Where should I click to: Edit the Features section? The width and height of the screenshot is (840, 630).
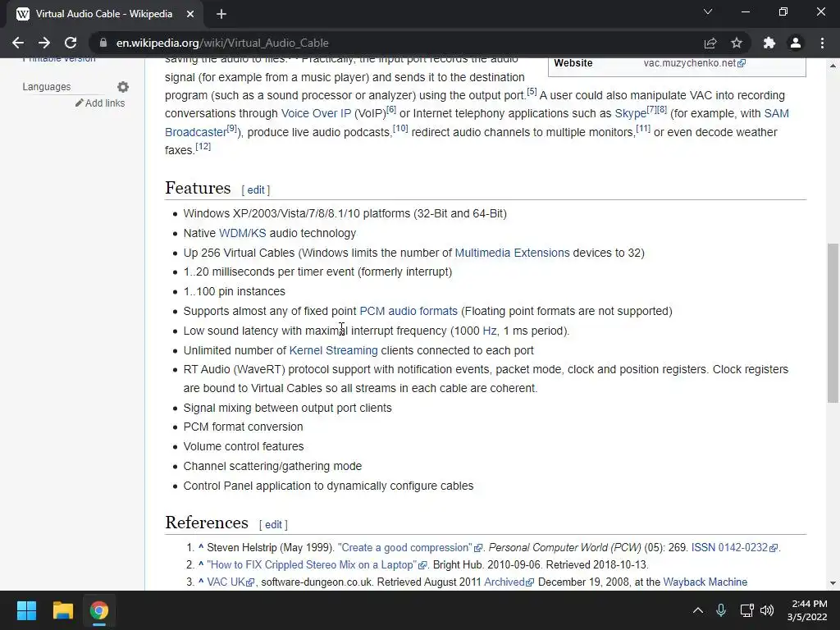coord(256,189)
